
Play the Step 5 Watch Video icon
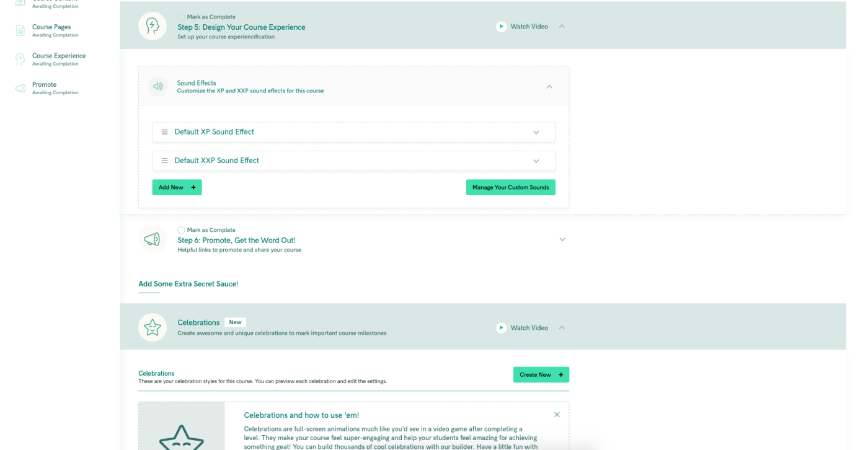pyautogui.click(x=501, y=27)
